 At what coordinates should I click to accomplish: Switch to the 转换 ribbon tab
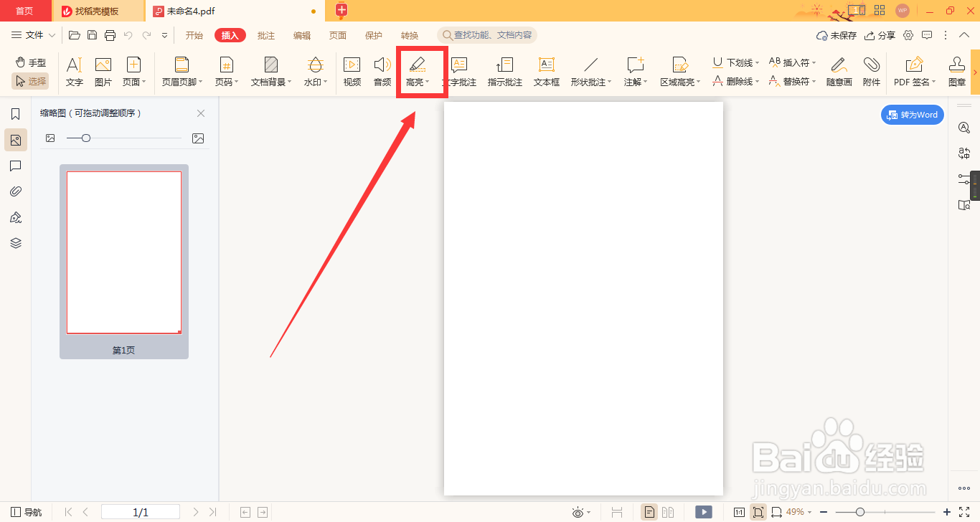(410, 35)
